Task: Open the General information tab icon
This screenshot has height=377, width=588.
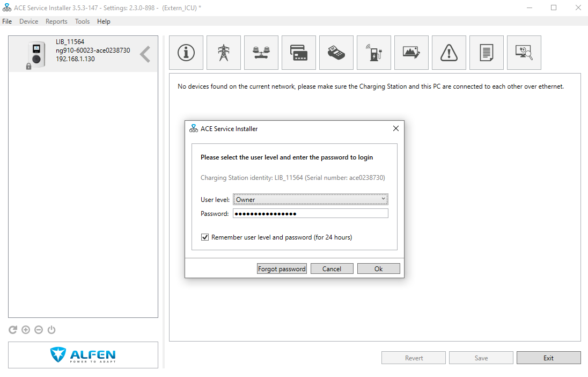Action: [186, 53]
